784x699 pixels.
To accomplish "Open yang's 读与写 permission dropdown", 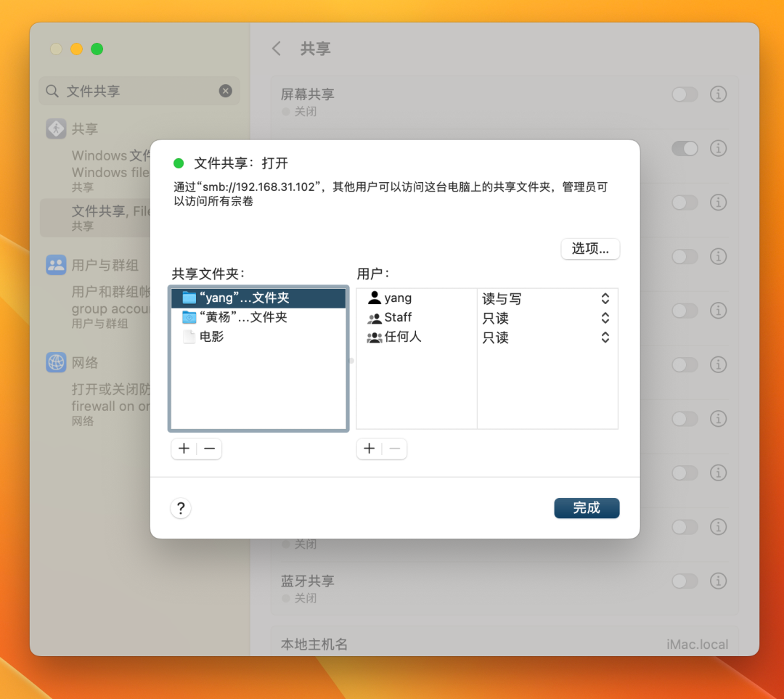I will (x=605, y=298).
